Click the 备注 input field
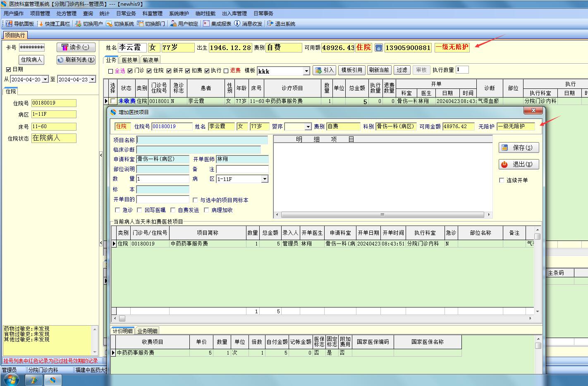Screen dimensions: 588x386 coord(242,169)
